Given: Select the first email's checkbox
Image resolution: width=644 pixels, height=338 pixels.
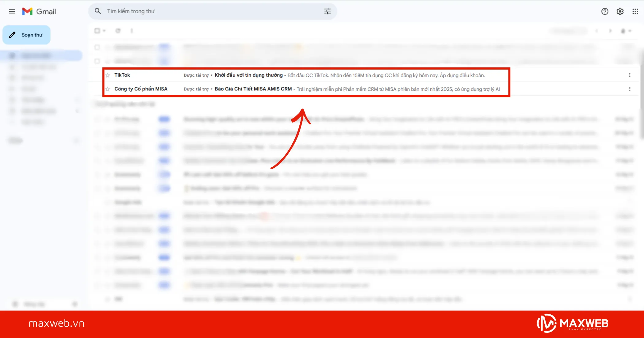Looking at the screenshot, I should 97,47.
